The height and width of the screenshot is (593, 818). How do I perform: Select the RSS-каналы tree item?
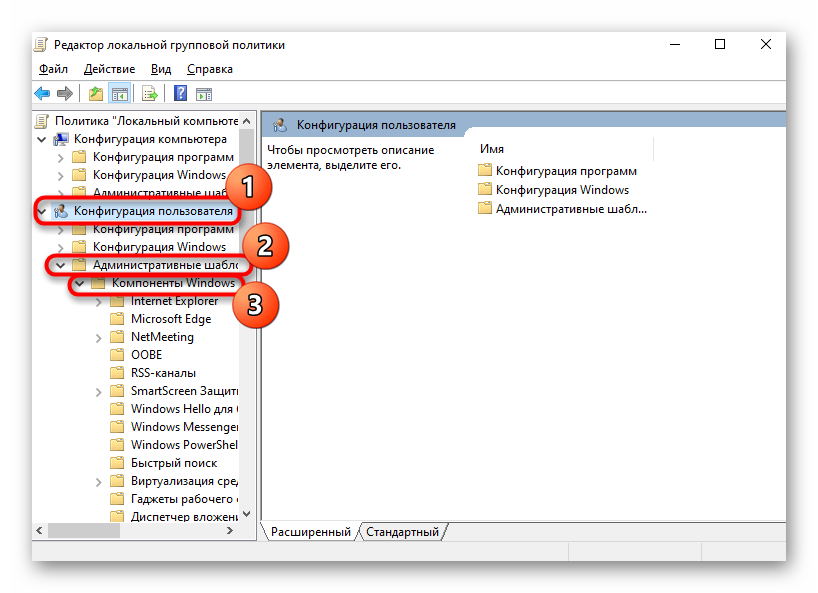point(163,373)
